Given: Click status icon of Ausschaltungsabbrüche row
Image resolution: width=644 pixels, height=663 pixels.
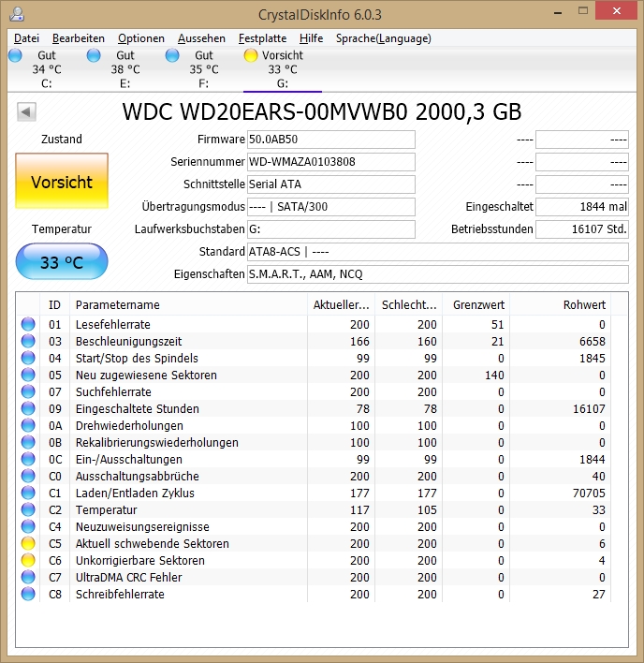Looking at the screenshot, I should click(x=28, y=476).
